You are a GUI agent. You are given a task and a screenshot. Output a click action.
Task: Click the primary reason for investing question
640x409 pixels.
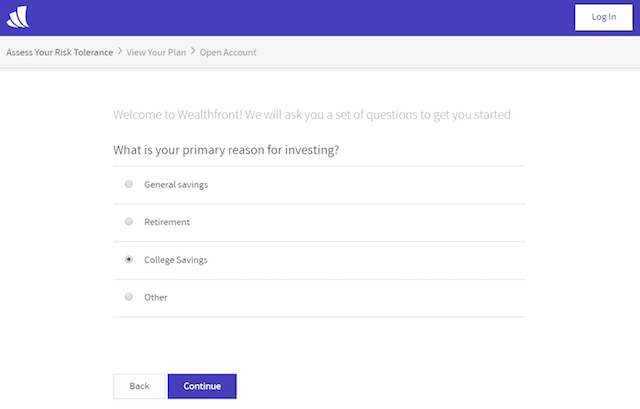pyautogui.click(x=226, y=150)
